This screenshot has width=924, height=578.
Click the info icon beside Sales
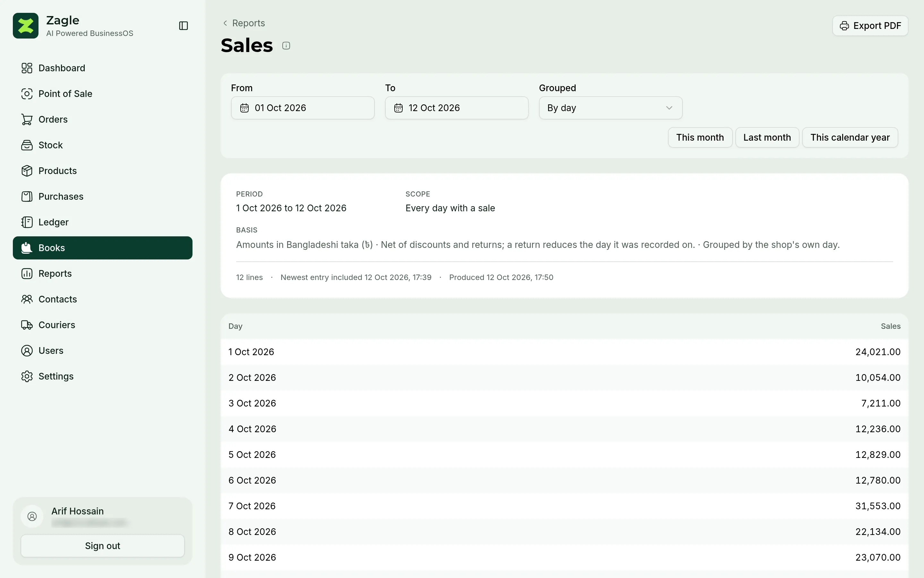pyautogui.click(x=286, y=46)
